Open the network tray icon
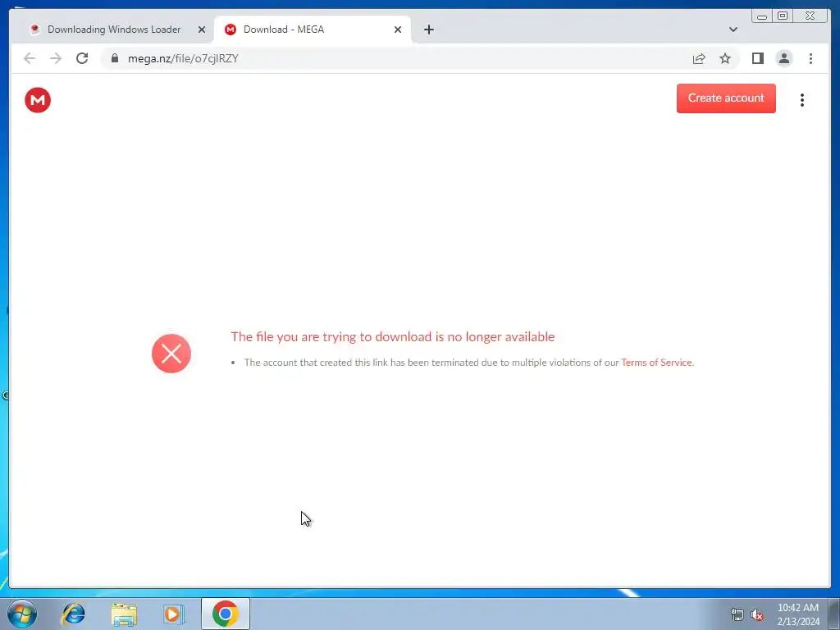 click(x=737, y=614)
